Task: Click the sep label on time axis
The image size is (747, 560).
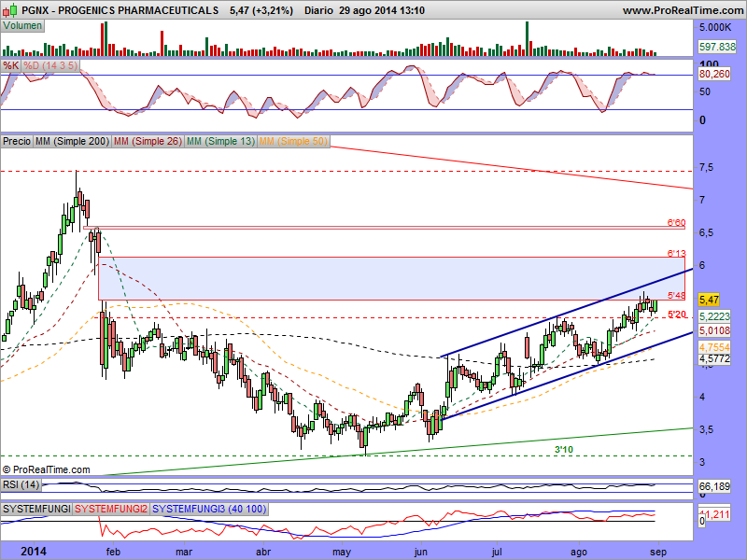Action: click(x=658, y=553)
